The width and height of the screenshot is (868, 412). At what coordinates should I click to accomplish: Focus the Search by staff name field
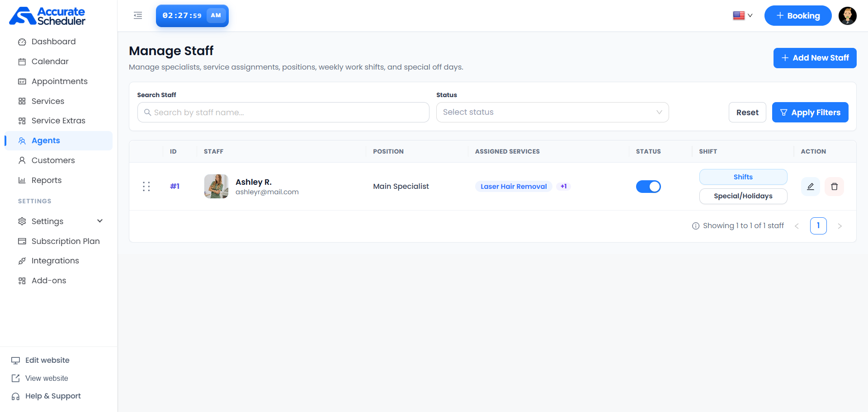pos(283,112)
